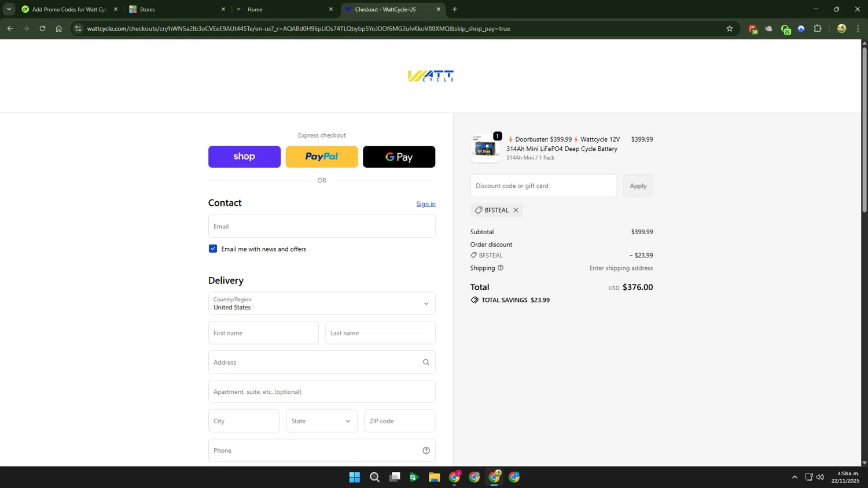The width and height of the screenshot is (868, 488).
Task: Pay with PayPal express checkout
Action: click(322, 157)
